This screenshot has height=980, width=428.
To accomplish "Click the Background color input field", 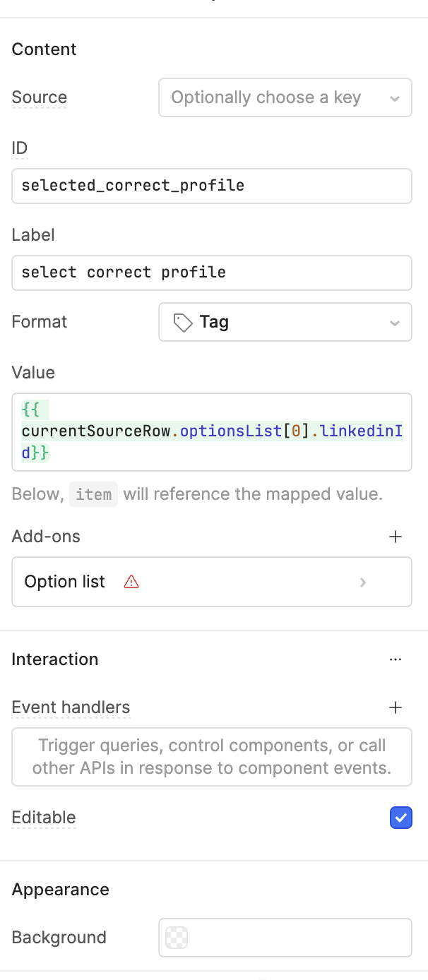I will (x=285, y=938).
